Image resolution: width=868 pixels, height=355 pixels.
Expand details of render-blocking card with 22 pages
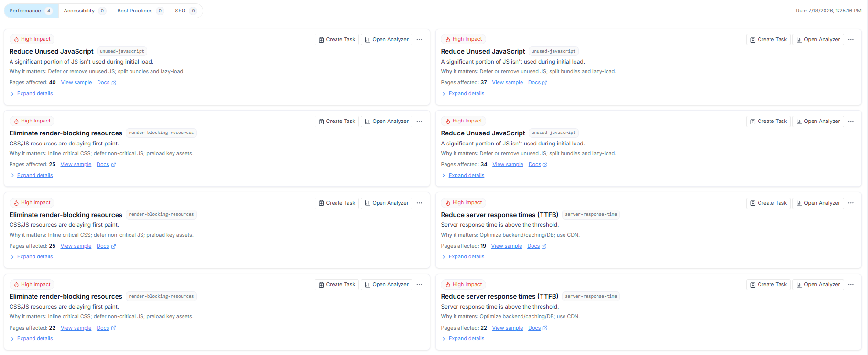point(35,339)
